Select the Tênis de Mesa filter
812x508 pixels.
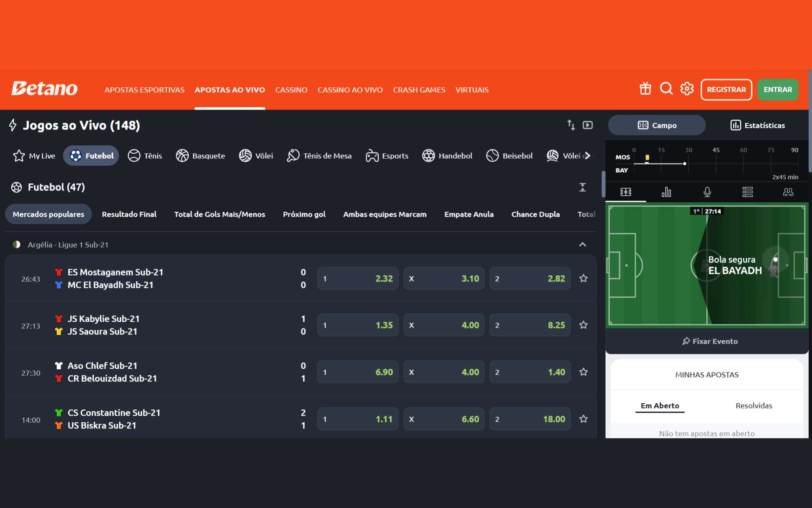coord(319,156)
